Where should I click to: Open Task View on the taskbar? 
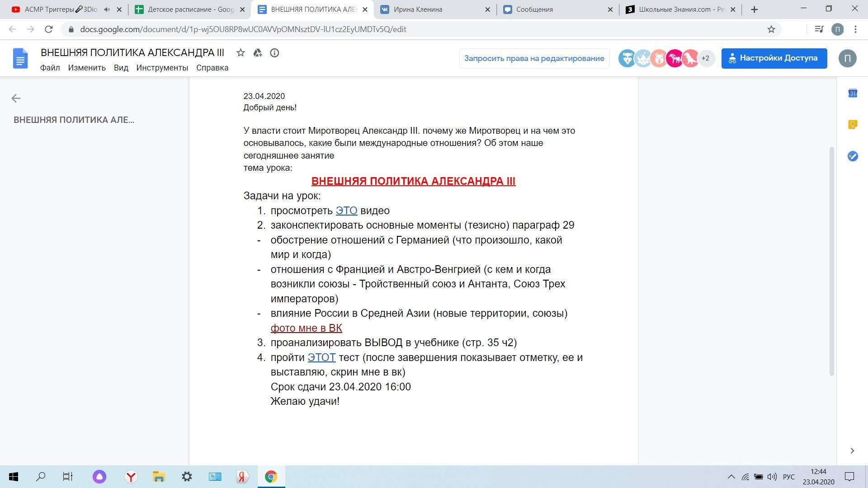[x=68, y=477]
